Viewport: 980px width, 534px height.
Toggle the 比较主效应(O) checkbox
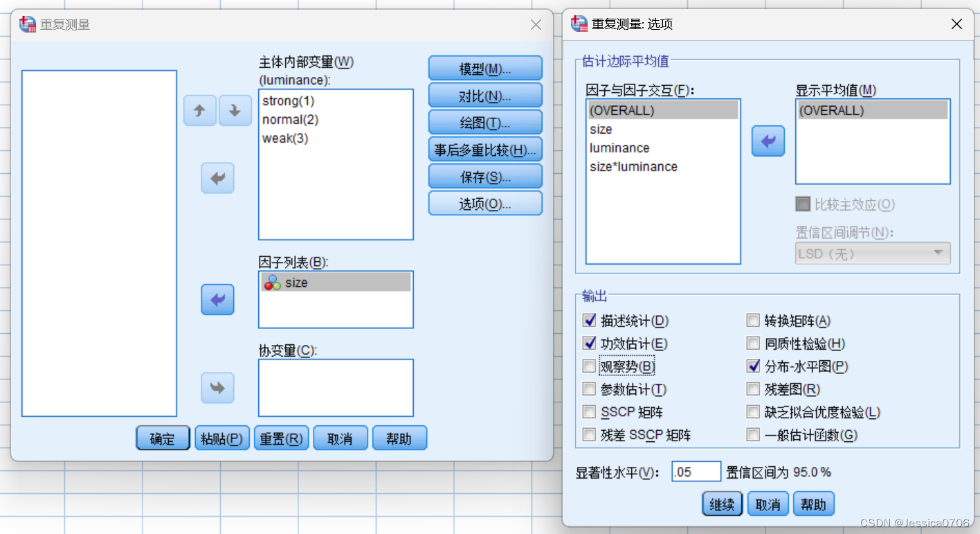pos(803,204)
